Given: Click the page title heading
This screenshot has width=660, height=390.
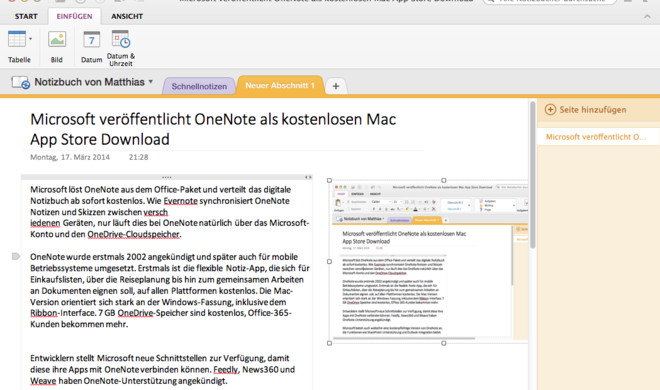Looking at the screenshot, I should pyautogui.click(x=213, y=129).
